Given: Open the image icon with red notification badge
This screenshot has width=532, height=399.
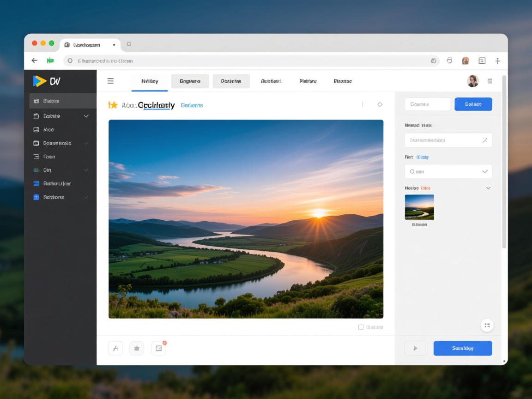Looking at the screenshot, I should click(158, 348).
